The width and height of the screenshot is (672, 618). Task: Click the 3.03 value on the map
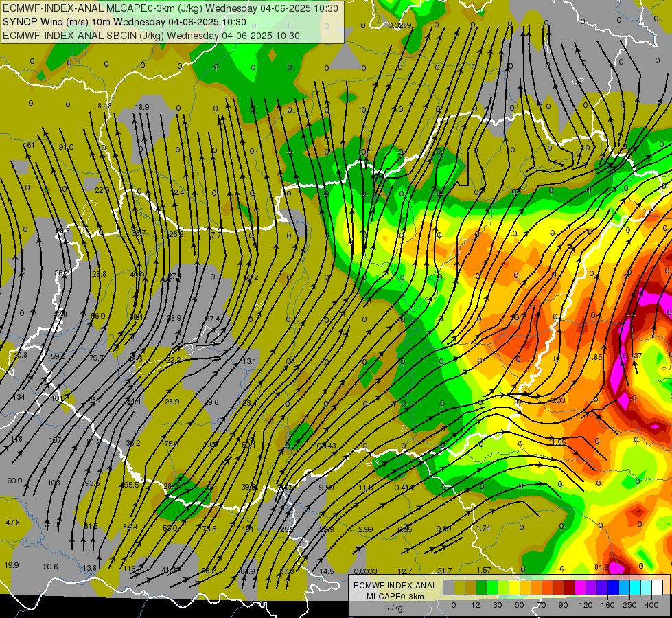pyautogui.click(x=557, y=400)
